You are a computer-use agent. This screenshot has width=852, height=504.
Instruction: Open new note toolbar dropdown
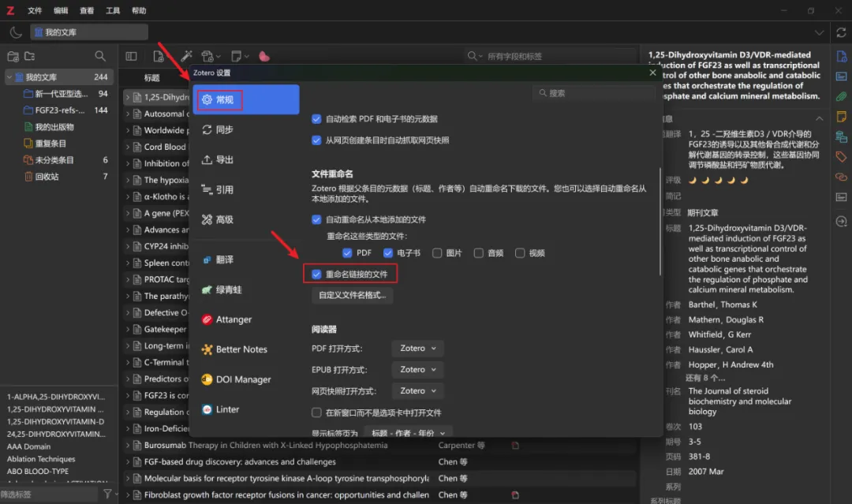click(x=240, y=56)
